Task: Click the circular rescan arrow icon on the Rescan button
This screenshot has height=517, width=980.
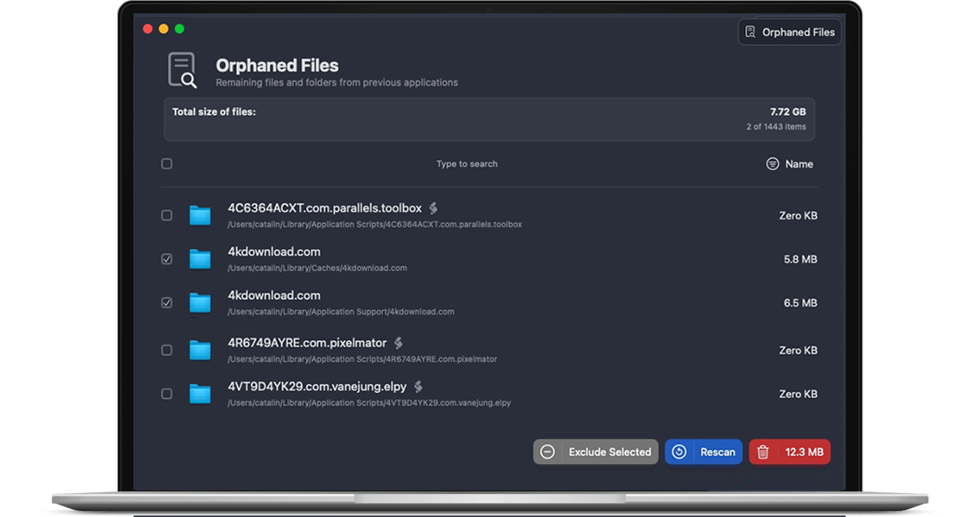Action: tap(680, 451)
